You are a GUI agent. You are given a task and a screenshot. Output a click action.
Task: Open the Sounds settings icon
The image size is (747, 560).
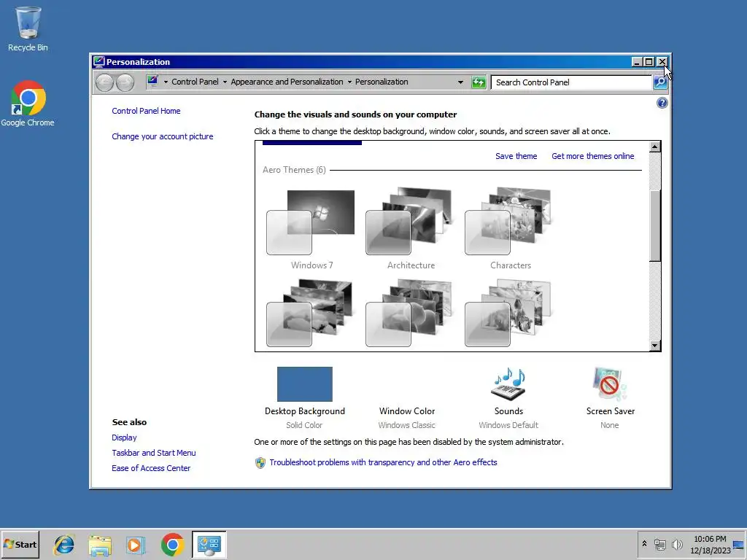tap(508, 384)
